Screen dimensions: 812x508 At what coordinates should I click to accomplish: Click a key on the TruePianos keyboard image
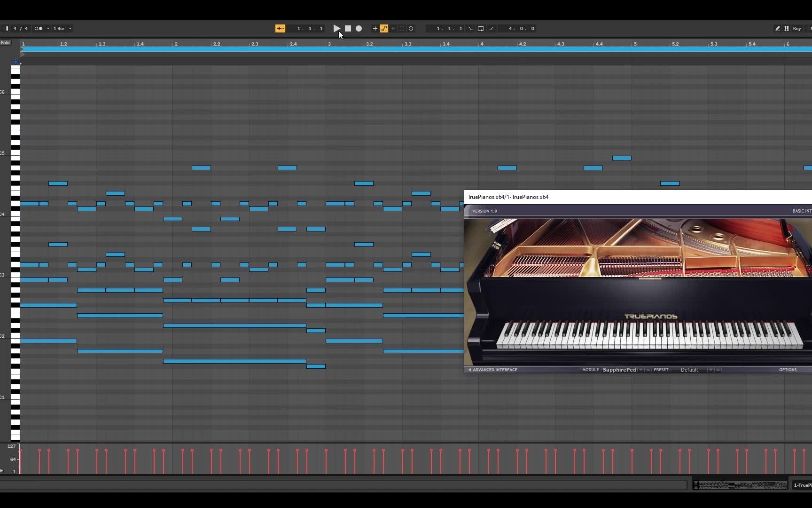(650, 335)
